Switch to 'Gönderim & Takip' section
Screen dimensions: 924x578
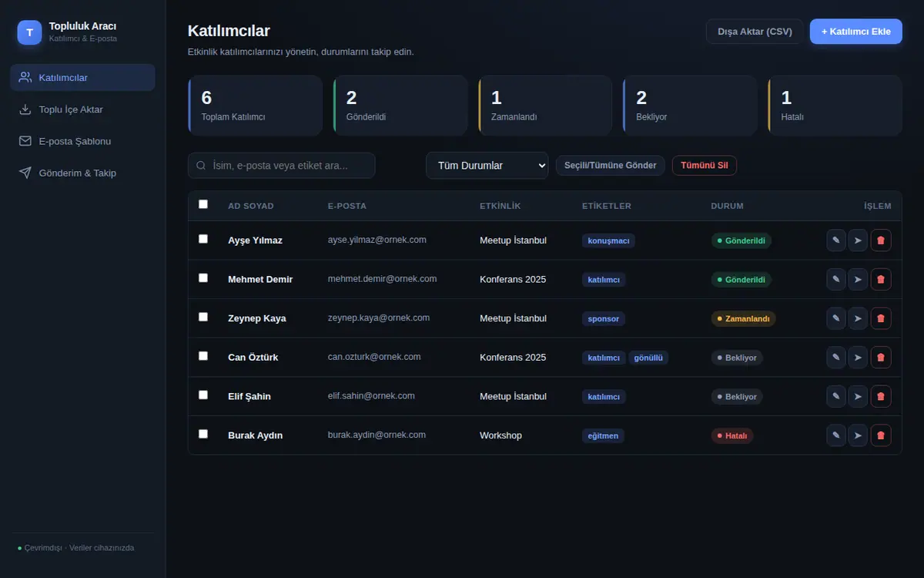82,173
